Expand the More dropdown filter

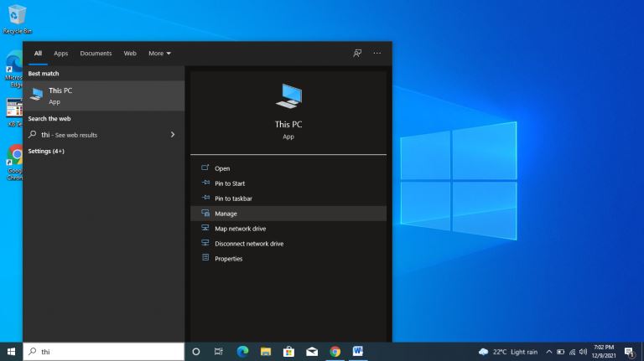(x=160, y=54)
